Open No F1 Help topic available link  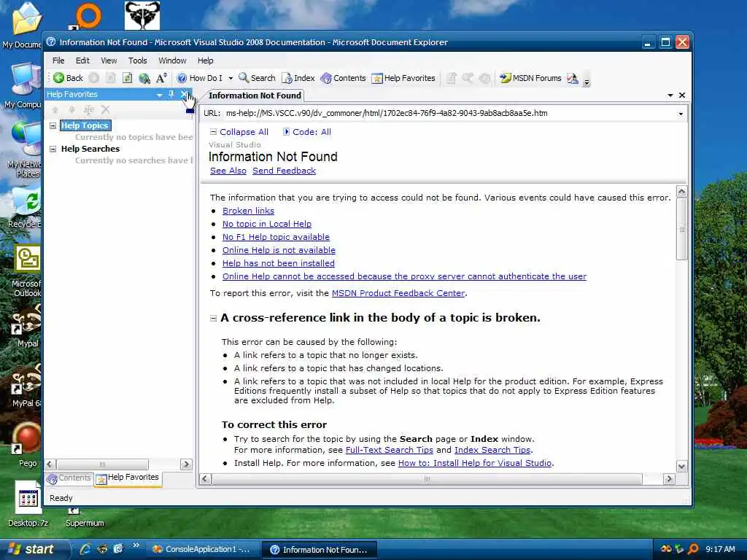click(276, 237)
